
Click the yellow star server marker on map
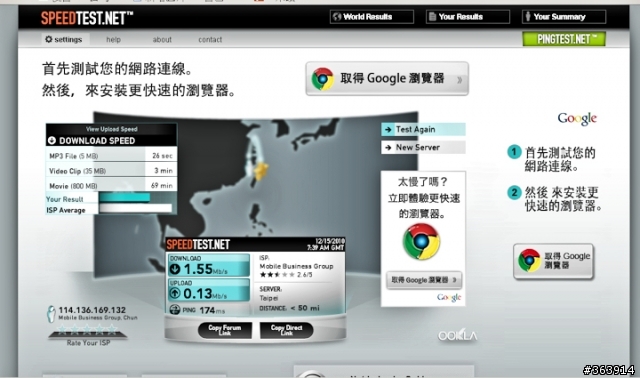261,170
